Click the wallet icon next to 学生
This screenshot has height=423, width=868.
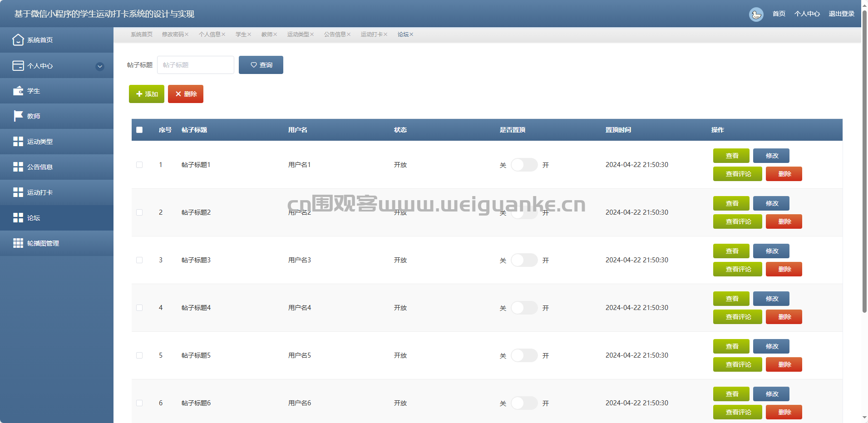point(18,91)
